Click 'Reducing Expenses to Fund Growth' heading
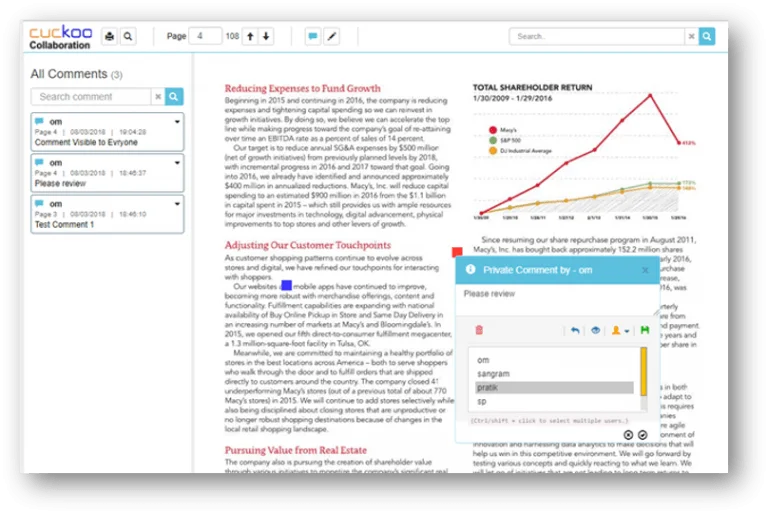Screen dimensions: 768x513 [303, 89]
